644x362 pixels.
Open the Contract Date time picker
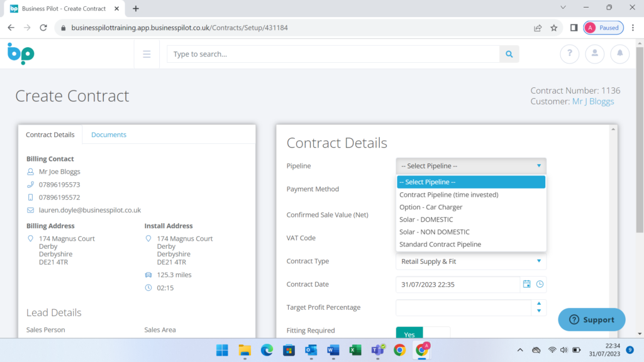click(540, 284)
